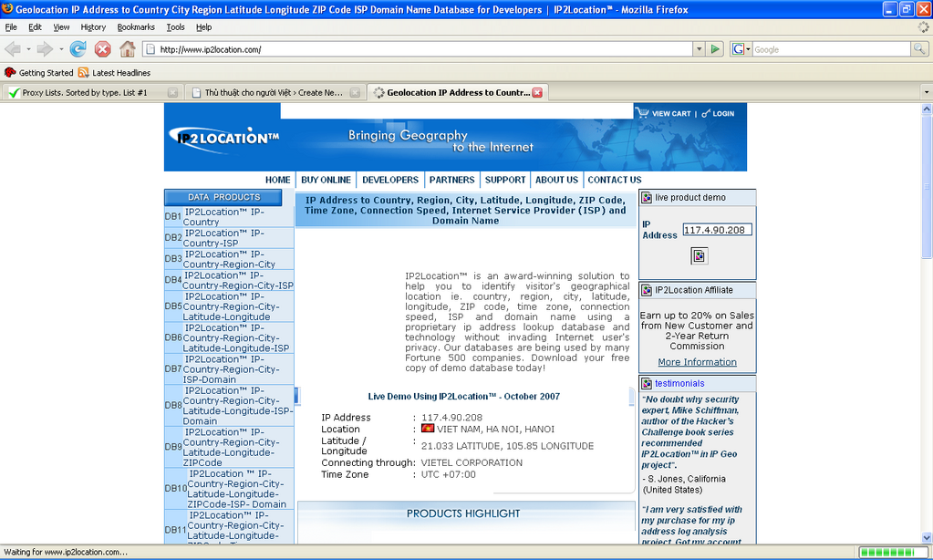Click the green Go arrow button
The width and height of the screenshot is (933, 560).
tap(715, 49)
